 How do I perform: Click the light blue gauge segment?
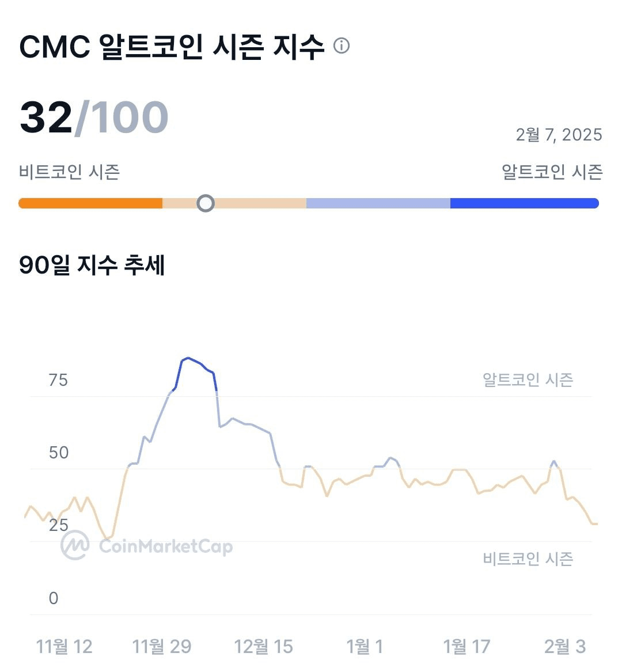click(378, 203)
